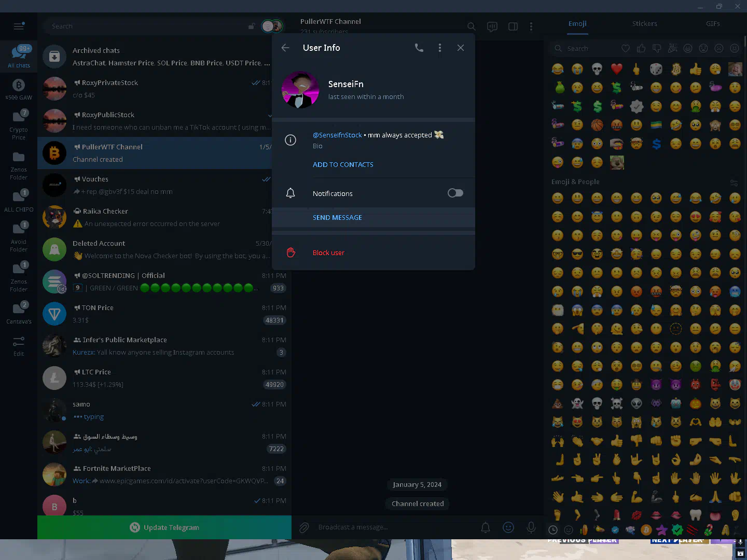Go back from the User Info panel
Image resolution: width=747 pixels, height=560 pixels.
[285, 48]
